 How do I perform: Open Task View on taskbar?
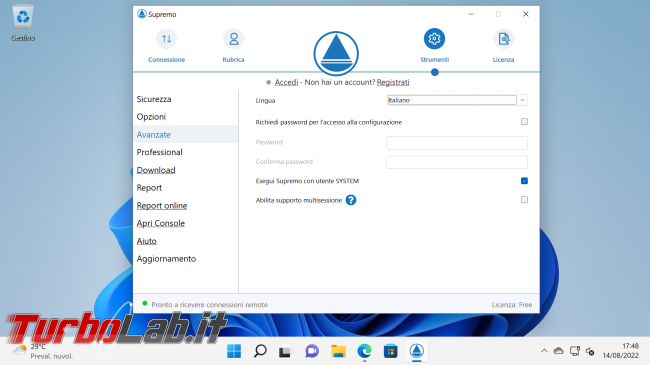click(x=286, y=351)
